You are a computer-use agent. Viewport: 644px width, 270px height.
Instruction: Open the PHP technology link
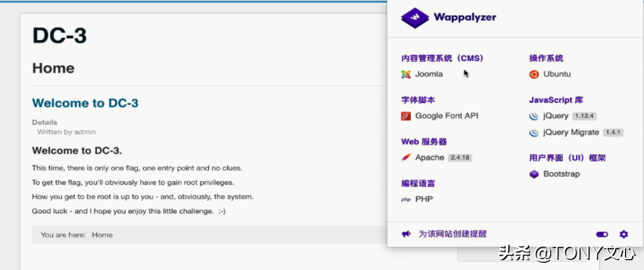[424, 200]
